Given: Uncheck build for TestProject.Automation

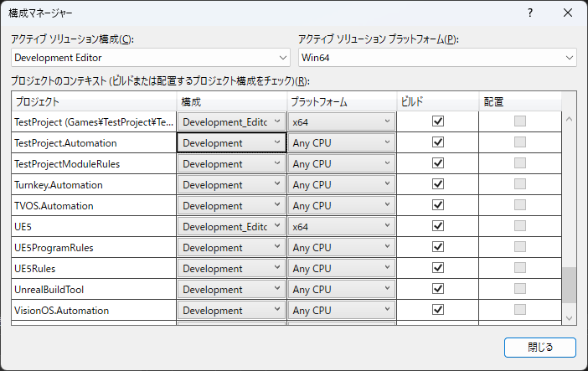Looking at the screenshot, I should tap(438, 142).
